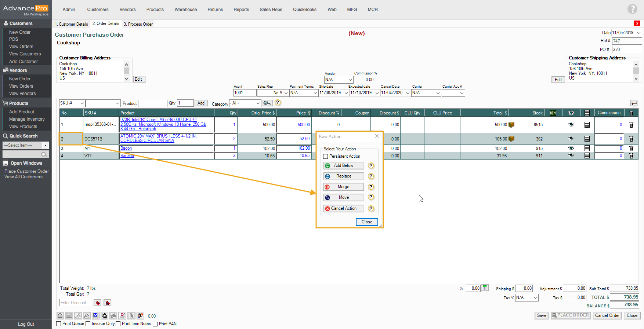Toggle the eye icon for Banana row
The height and width of the screenshot is (329, 644).
click(x=571, y=156)
